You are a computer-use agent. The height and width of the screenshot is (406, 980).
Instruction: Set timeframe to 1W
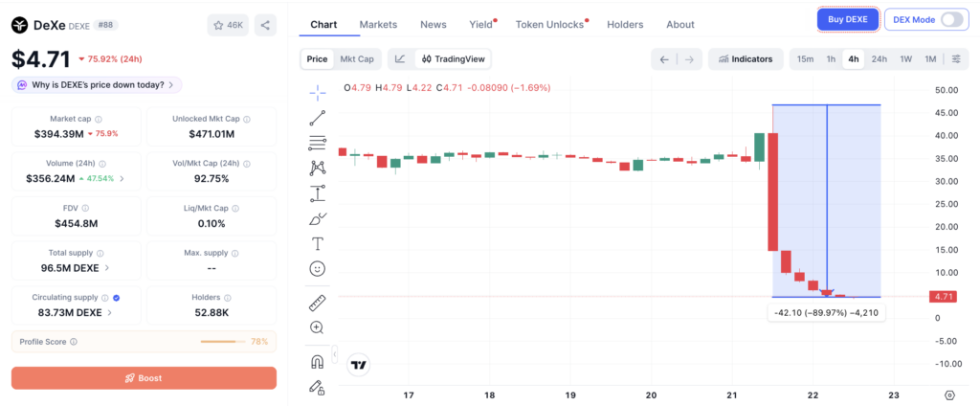coord(905,58)
